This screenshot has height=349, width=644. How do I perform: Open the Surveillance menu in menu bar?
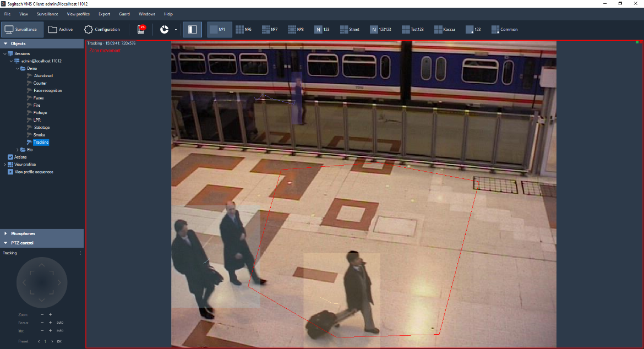(47, 14)
